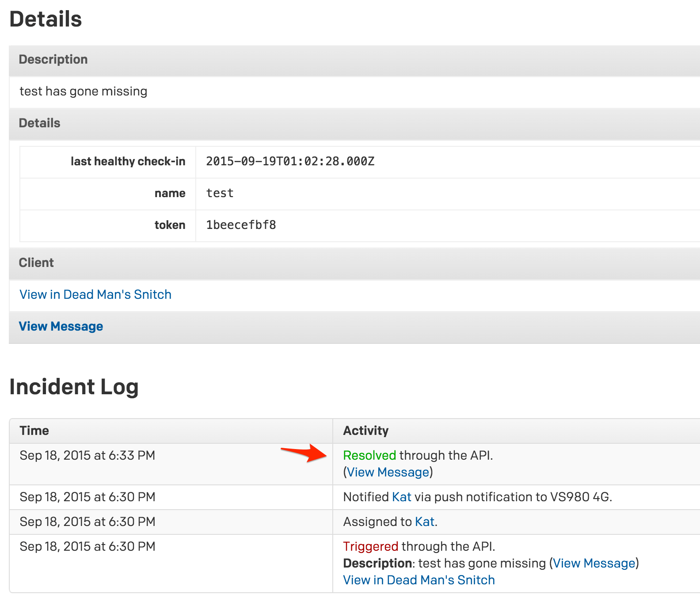Open View Message beside the Triggered entry description

tap(594, 563)
